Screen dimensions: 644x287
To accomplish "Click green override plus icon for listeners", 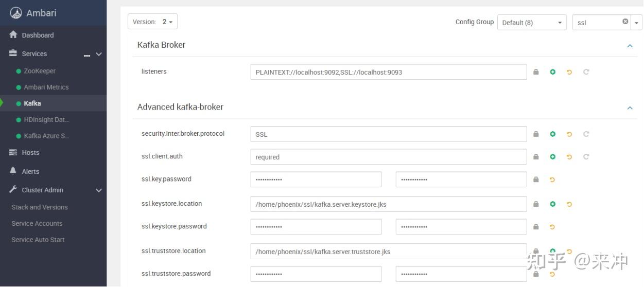I will coord(552,72).
